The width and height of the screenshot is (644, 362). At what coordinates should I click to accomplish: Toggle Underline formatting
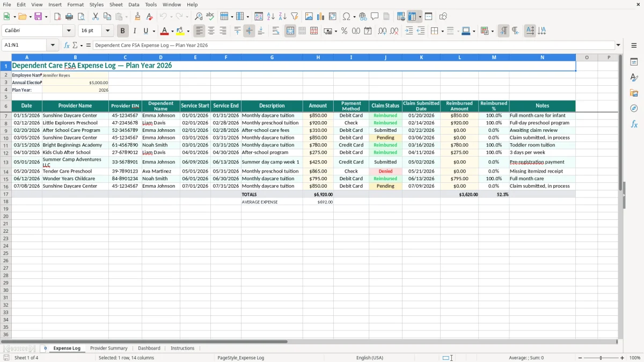coord(146,31)
